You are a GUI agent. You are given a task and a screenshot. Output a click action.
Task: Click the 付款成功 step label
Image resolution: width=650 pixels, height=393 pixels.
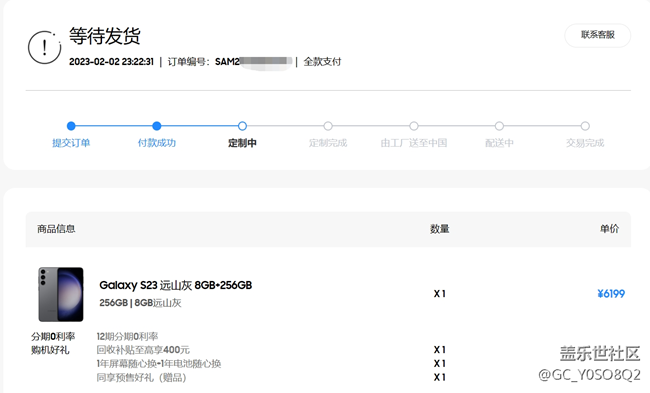click(157, 143)
